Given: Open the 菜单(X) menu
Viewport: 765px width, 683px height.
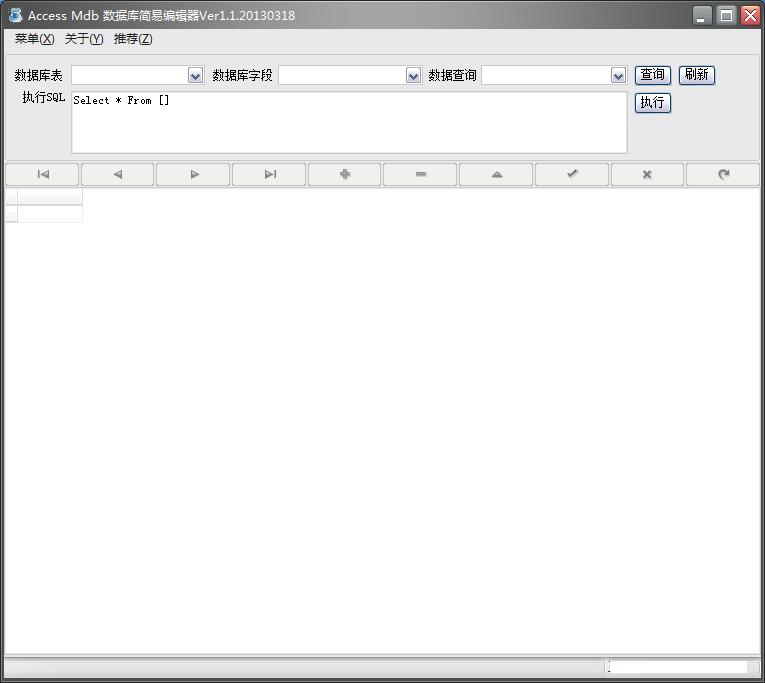Looking at the screenshot, I should tap(34, 39).
